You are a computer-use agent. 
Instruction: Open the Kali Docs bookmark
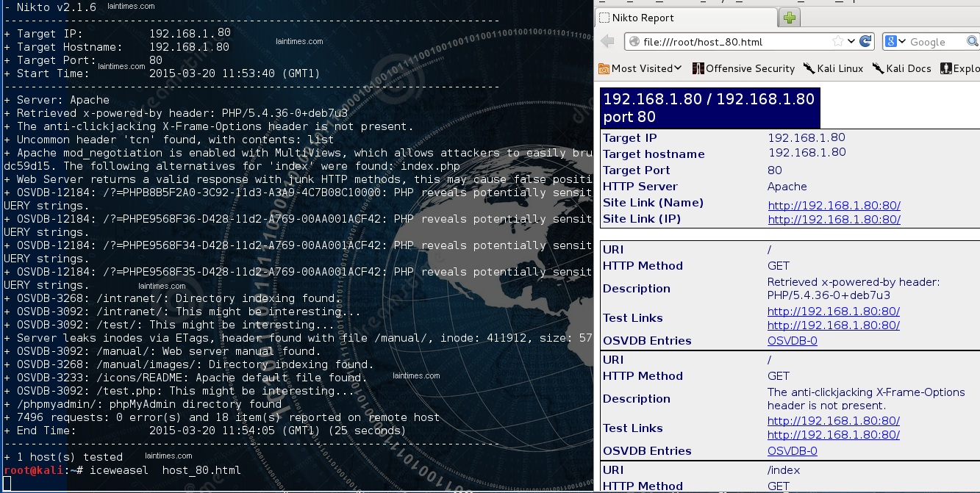pos(902,68)
